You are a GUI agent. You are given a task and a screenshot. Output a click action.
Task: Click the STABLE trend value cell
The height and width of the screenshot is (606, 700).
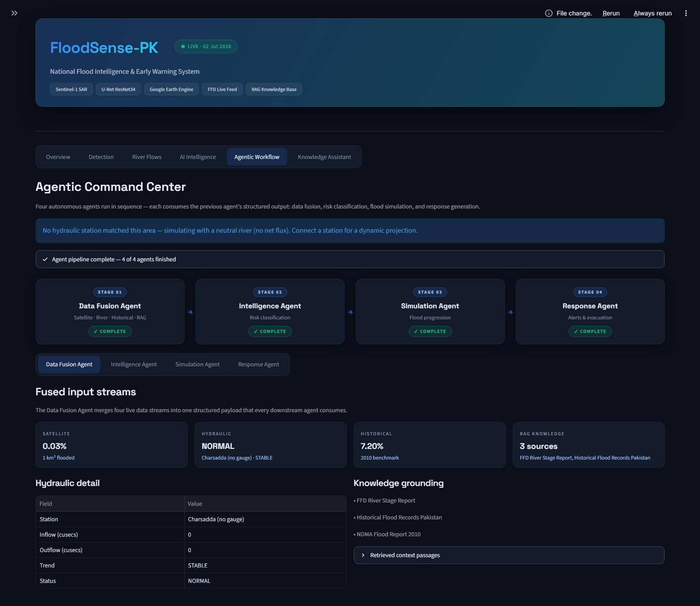click(x=265, y=565)
